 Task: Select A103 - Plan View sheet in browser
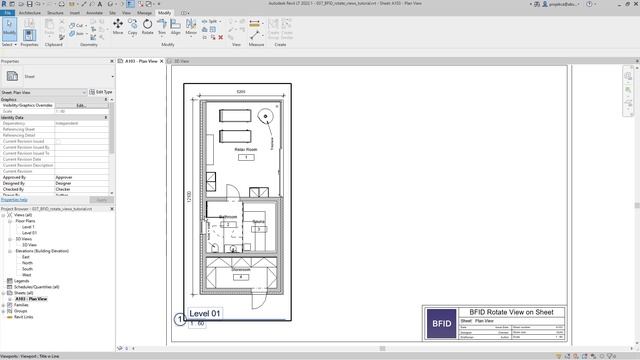(31, 299)
